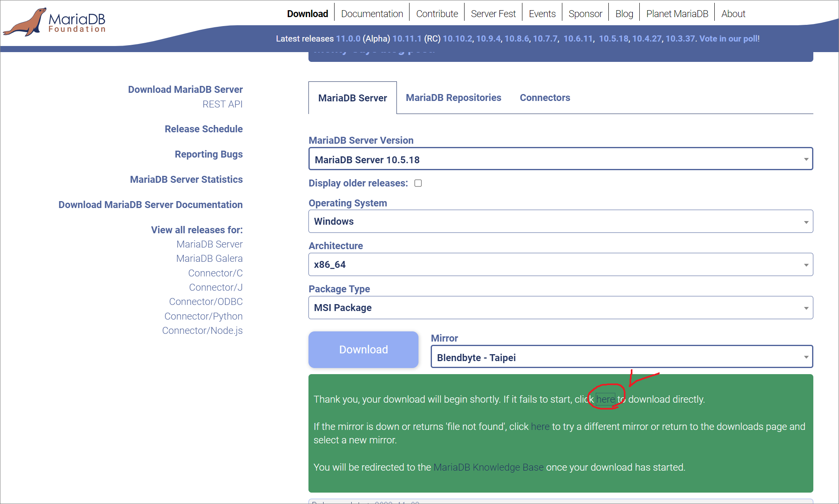The image size is (839, 504).
Task: View all releases for Connector/C
Action: tap(216, 273)
